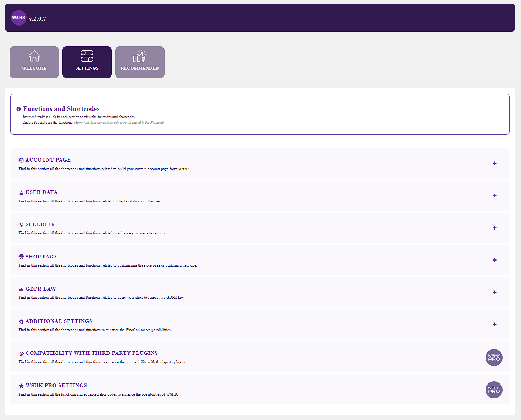521x420 pixels.
Task: Click the SHOP PAGE heading
Action: (x=41, y=257)
